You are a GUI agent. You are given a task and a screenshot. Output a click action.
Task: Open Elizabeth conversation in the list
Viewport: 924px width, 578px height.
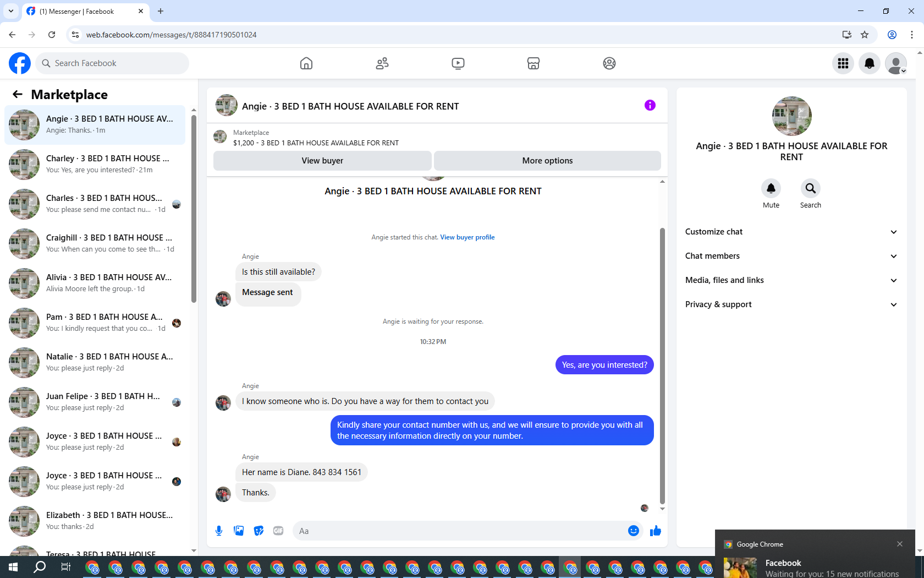click(95, 521)
